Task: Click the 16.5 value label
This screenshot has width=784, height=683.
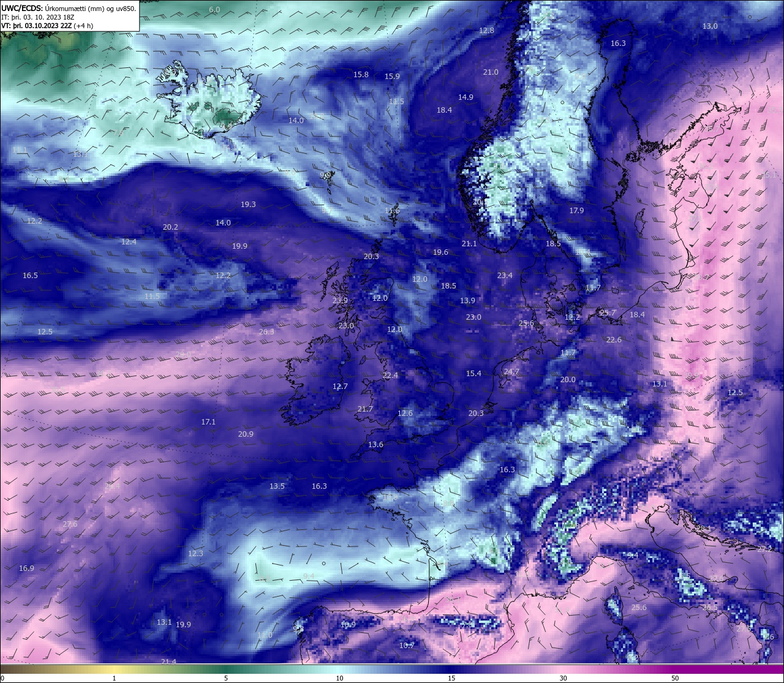Action: (x=30, y=276)
